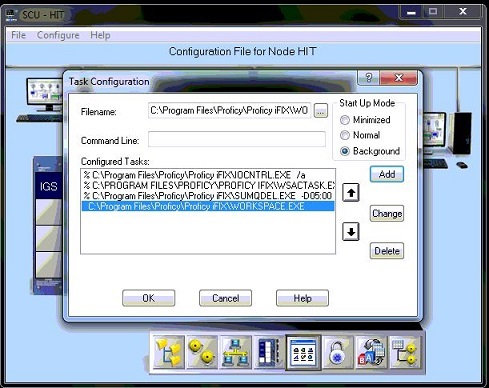Viewport: 489px width, 388px height.
Task: Click the Delete button
Action: [x=387, y=251]
